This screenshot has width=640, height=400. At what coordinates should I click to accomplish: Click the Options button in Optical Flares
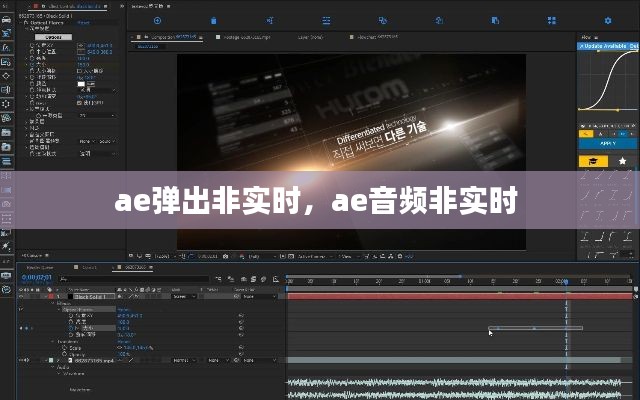(54, 37)
